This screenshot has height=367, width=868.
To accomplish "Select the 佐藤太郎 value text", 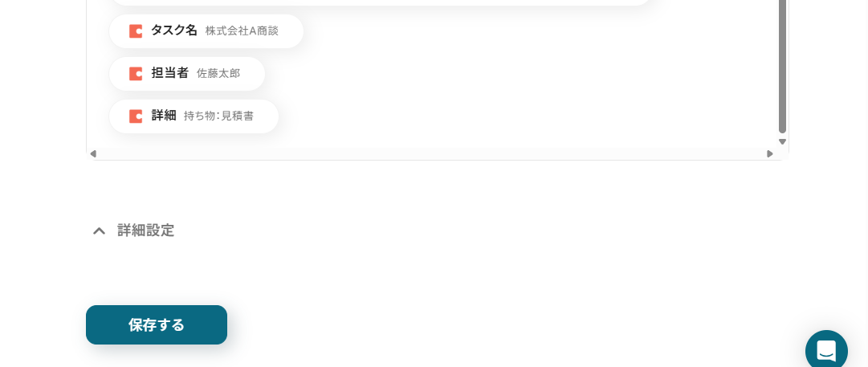I will coord(218,74).
